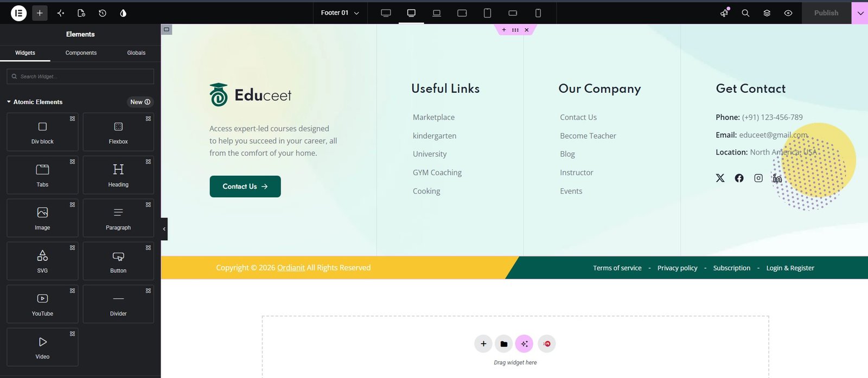Toggle preview changes eye icon
The image size is (868, 378).
[788, 13]
